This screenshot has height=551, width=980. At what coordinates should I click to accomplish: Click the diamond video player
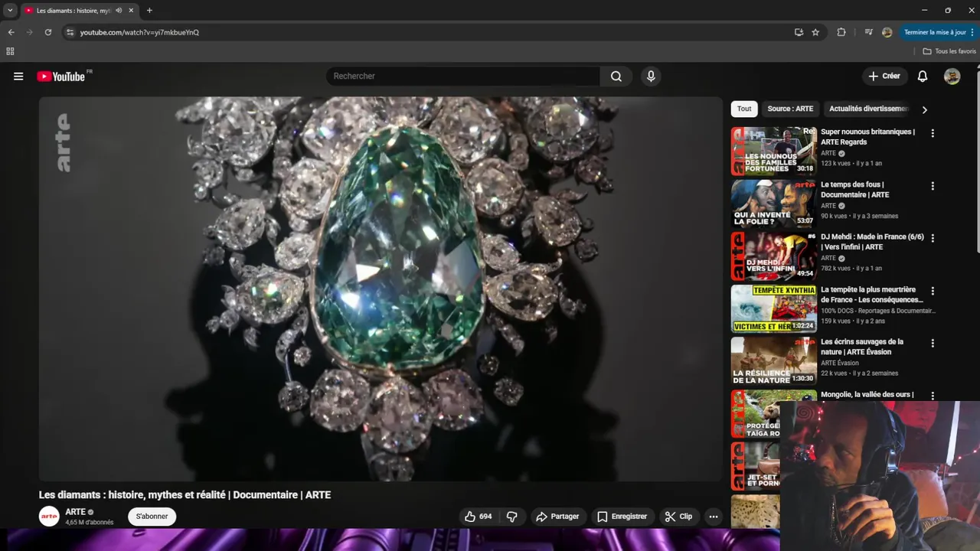(381, 289)
